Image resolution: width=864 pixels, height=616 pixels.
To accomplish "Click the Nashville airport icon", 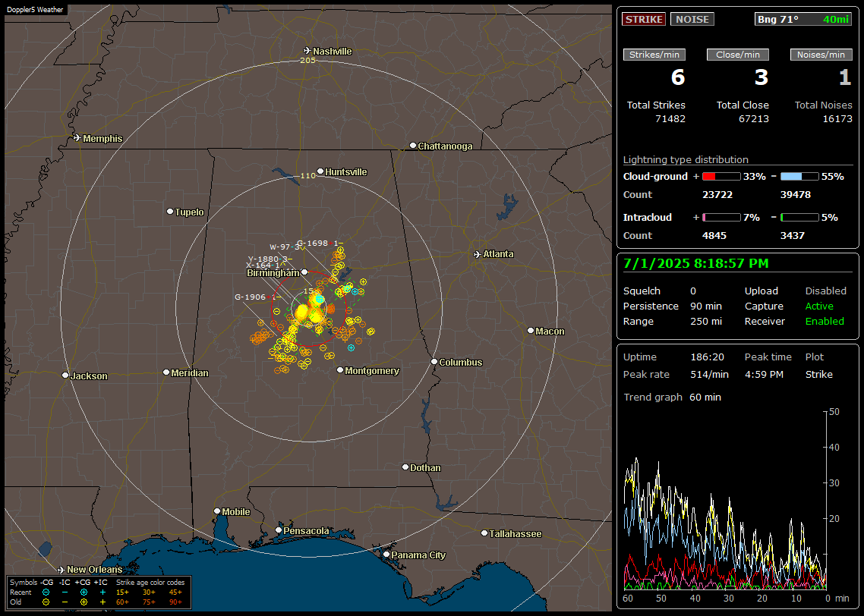I will (x=307, y=51).
